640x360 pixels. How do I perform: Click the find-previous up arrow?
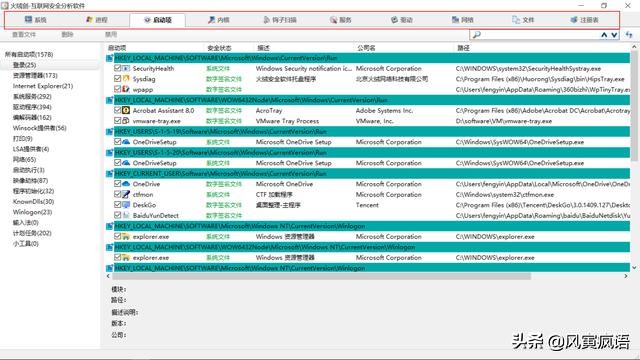[604, 35]
